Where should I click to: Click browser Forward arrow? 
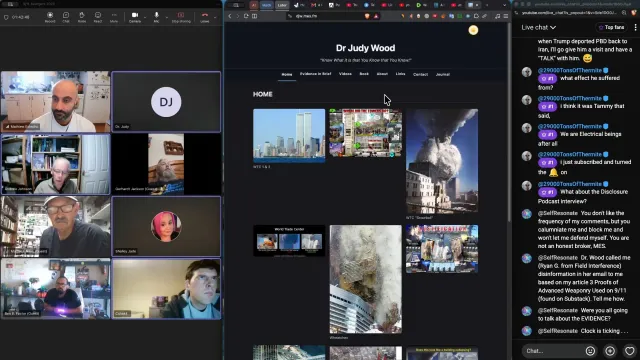pyautogui.click(x=238, y=16)
